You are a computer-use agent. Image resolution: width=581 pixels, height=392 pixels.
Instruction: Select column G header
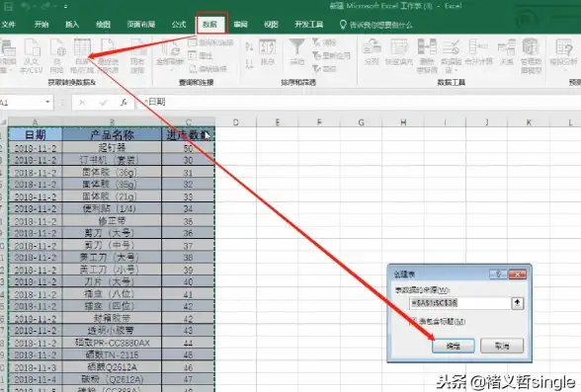[x=362, y=122]
